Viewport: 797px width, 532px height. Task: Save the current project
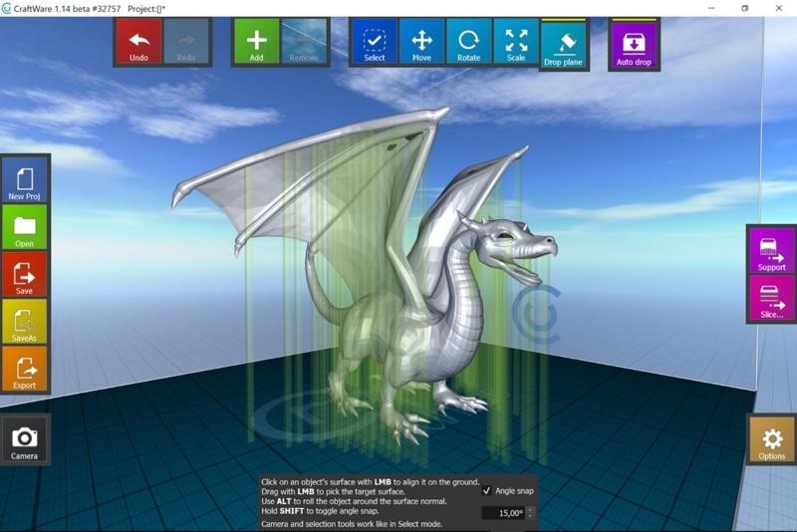click(x=24, y=275)
